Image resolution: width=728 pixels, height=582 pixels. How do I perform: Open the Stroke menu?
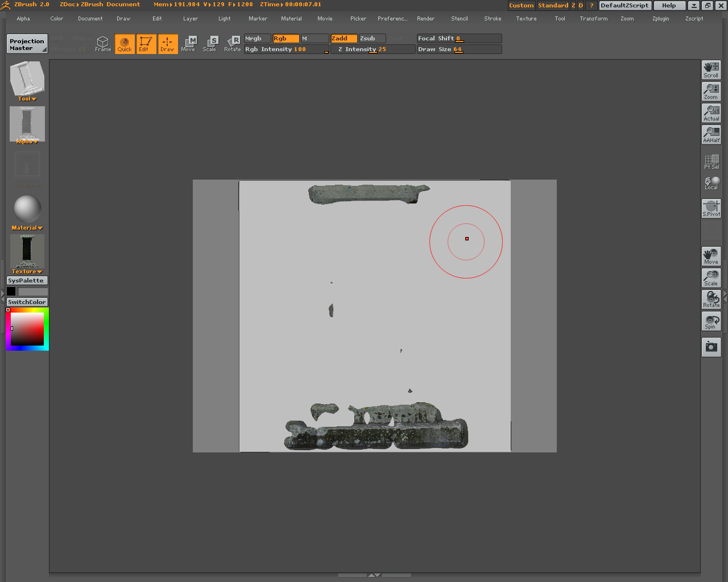[493, 19]
